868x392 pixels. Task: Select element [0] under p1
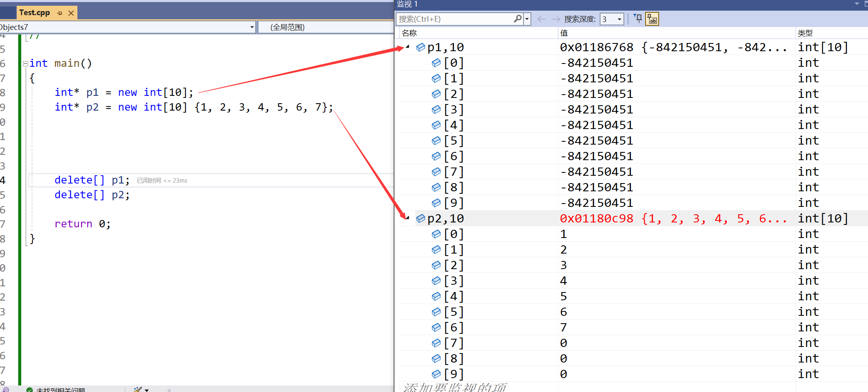454,63
